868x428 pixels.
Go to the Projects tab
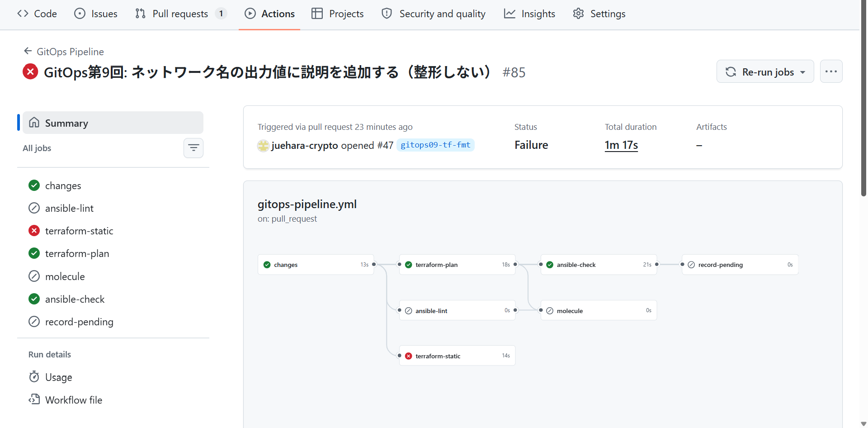click(x=338, y=14)
